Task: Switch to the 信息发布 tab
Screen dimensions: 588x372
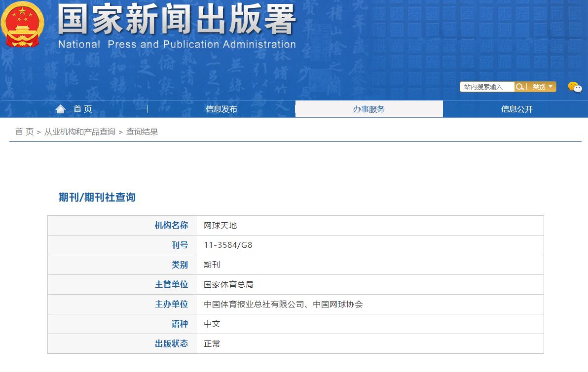Action: [x=220, y=109]
